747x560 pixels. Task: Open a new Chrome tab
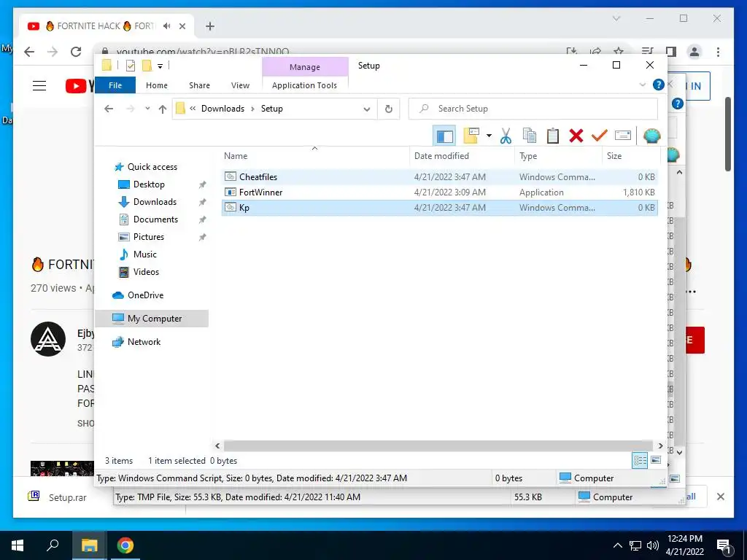pos(210,26)
